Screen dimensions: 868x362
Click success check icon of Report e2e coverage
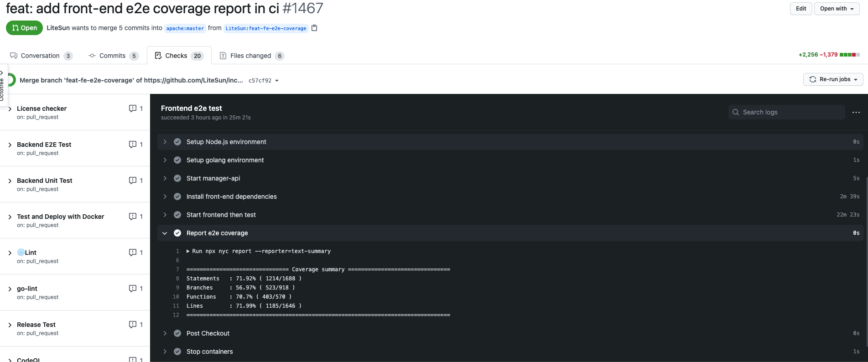click(x=177, y=233)
